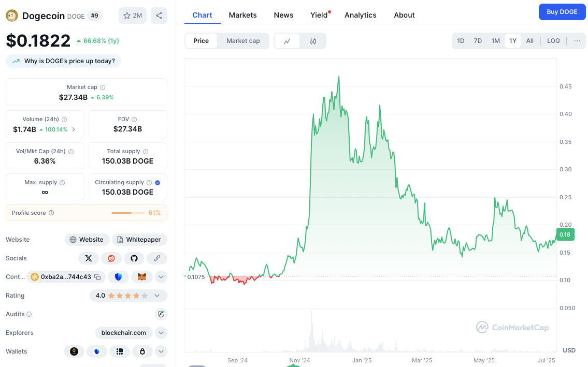The width and height of the screenshot is (588, 367).
Task: Open Dogecoin X (Twitter) profile
Action: (x=89, y=258)
